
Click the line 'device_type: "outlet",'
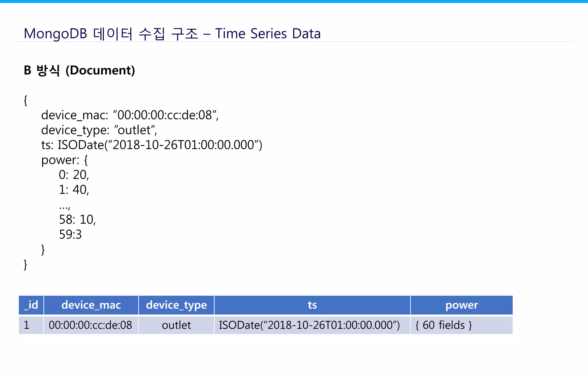99,130
